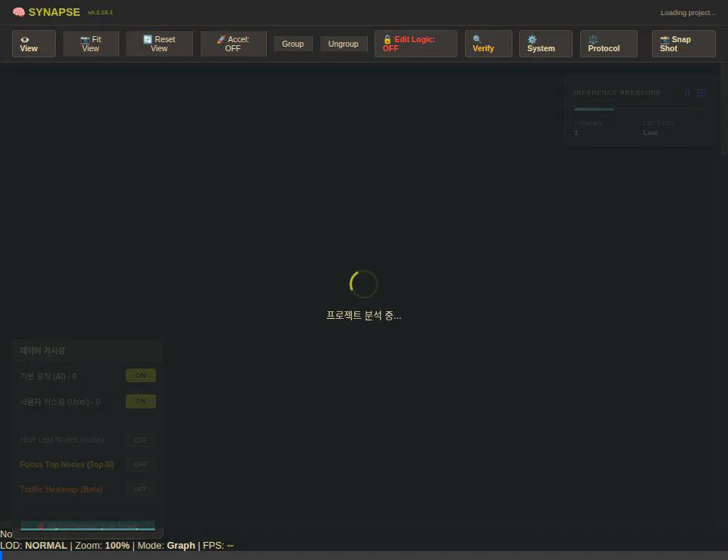Open System gear button
Viewport: 728px width, 560px height.
click(x=546, y=44)
